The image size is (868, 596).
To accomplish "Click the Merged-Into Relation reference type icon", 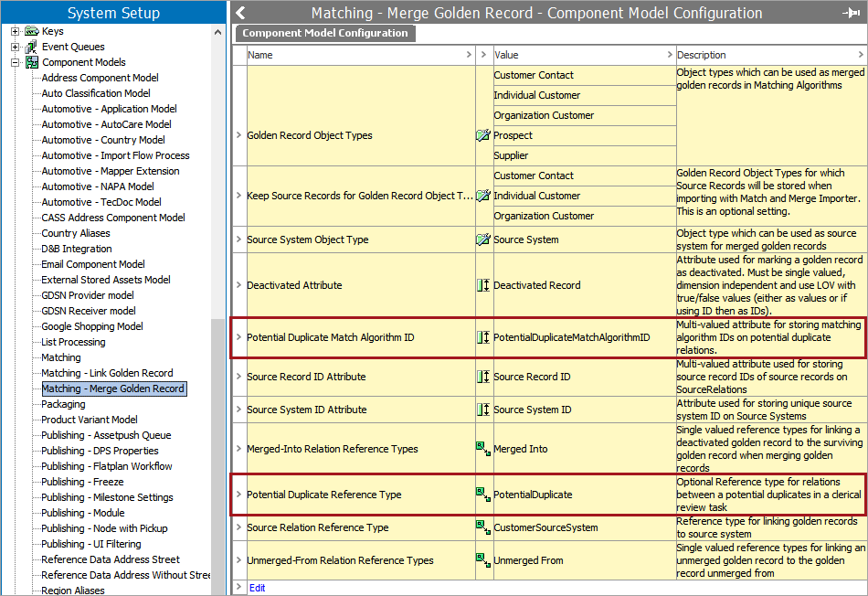I will point(483,449).
